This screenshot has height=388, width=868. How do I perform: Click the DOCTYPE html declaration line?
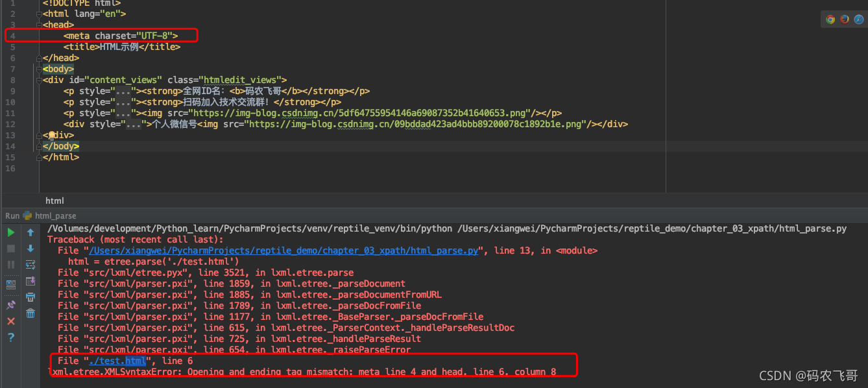[82, 3]
